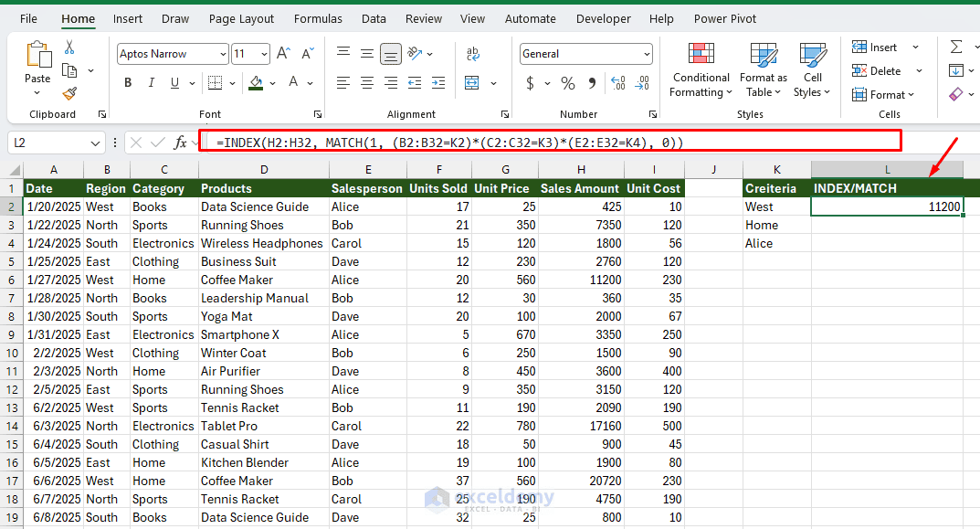This screenshot has height=529, width=980.
Task: Apply Accounting dollar number format
Action: point(530,82)
